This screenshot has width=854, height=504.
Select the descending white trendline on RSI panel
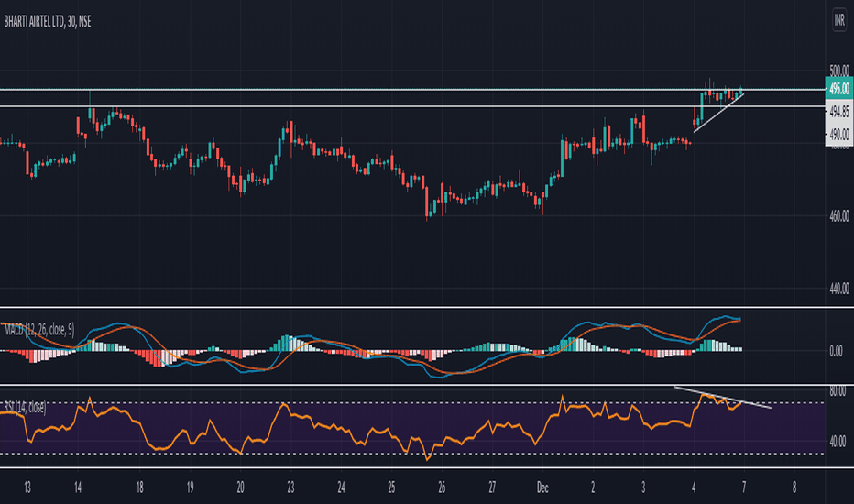(x=722, y=397)
